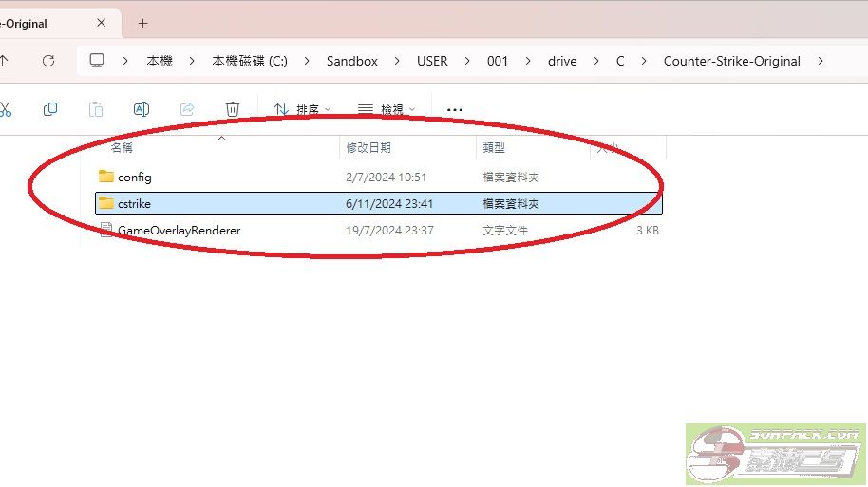This screenshot has height=487, width=868.
Task: Click Counter-Strike-Original breadcrumb segment
Action: (x=732, y=61)
